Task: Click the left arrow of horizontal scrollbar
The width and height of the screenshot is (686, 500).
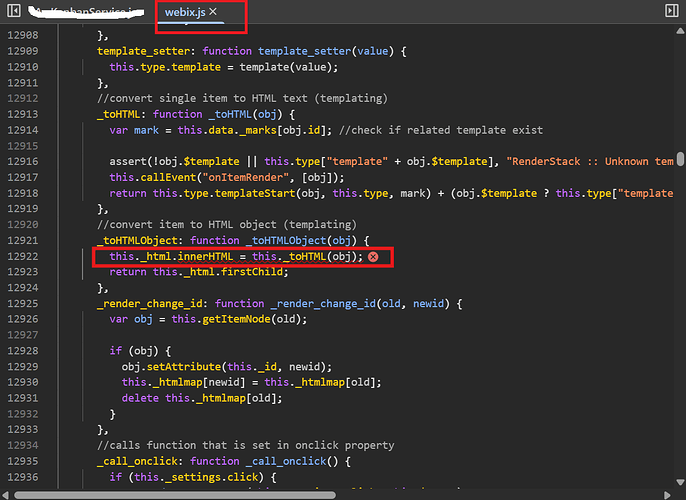Action: click(x=5, y=495)
